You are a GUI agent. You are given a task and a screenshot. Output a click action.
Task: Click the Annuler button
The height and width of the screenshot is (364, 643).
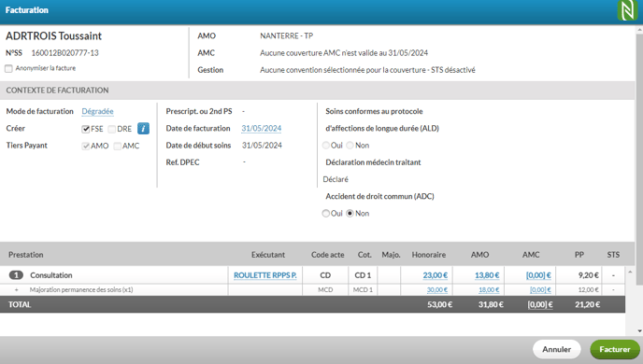coord(556,349)
